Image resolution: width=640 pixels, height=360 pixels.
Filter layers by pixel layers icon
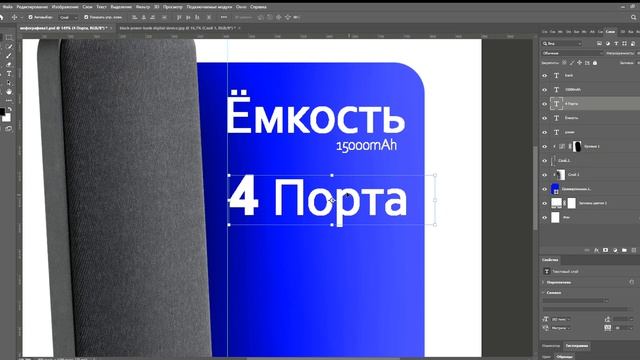(599, 43)
